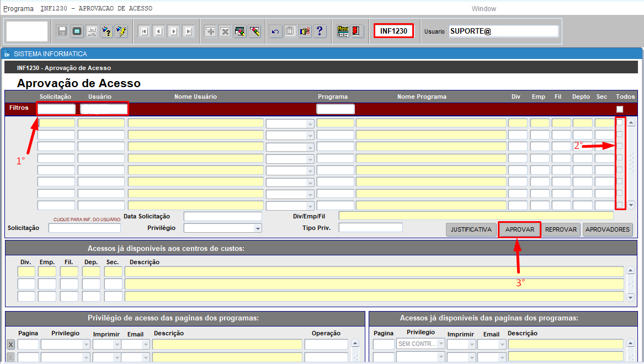Check the third row checkbox in Todos column
Viewport: 644px width, 364px height.
pyautogui.click(x=620, y=146)
